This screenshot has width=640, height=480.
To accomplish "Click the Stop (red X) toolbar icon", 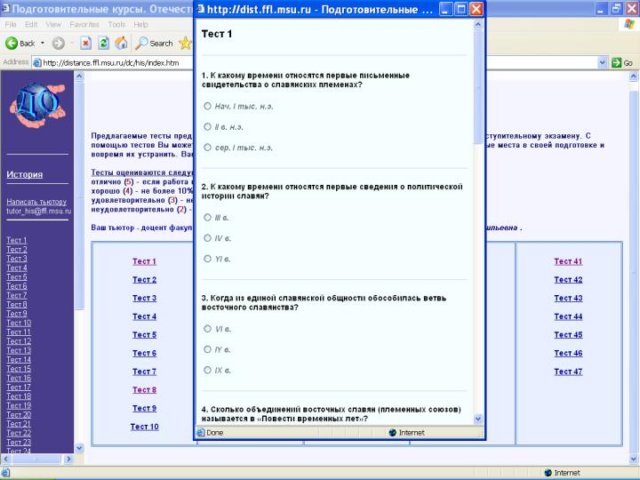I will (x=86, y=43).
